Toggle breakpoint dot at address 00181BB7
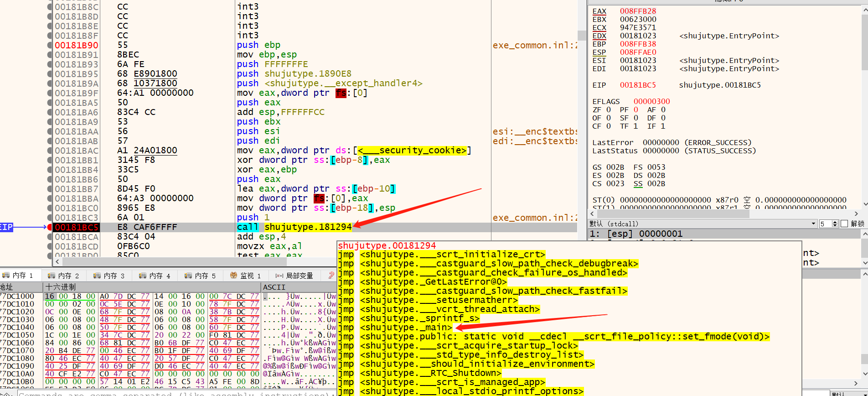Image resolution: width=868 pixels, height=396 pixels. pyautogui.click(x=50, y=189)
